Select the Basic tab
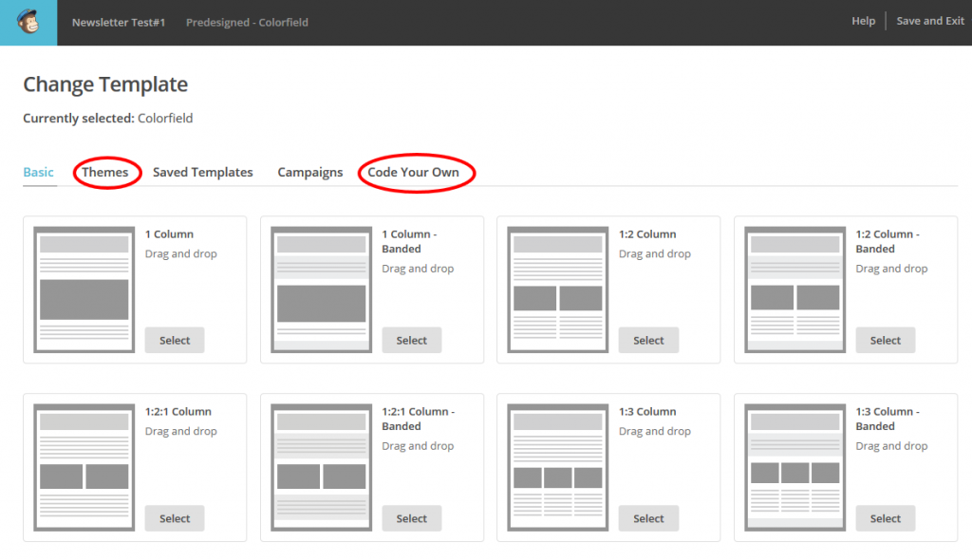Screen dimensions: 972x560 tap(39, 172)
